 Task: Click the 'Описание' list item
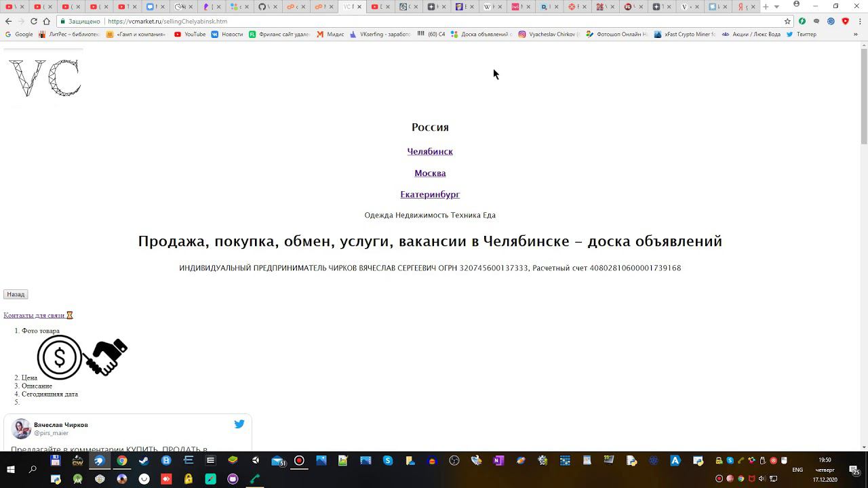pos(37,386)
